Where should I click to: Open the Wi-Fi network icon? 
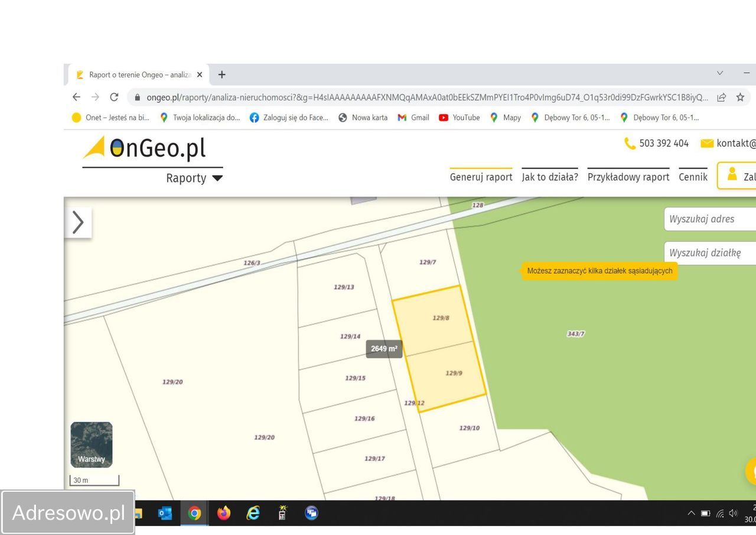click(x=720, y=513)
